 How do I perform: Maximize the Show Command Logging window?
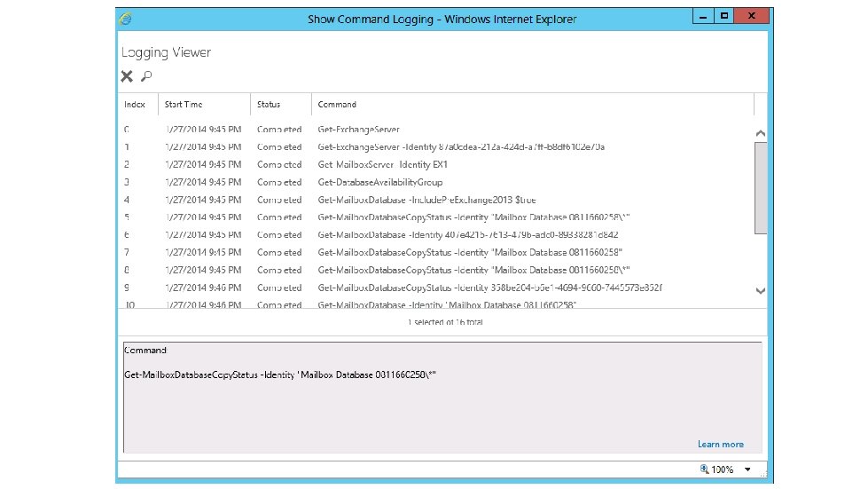click(x=724, y=16)
